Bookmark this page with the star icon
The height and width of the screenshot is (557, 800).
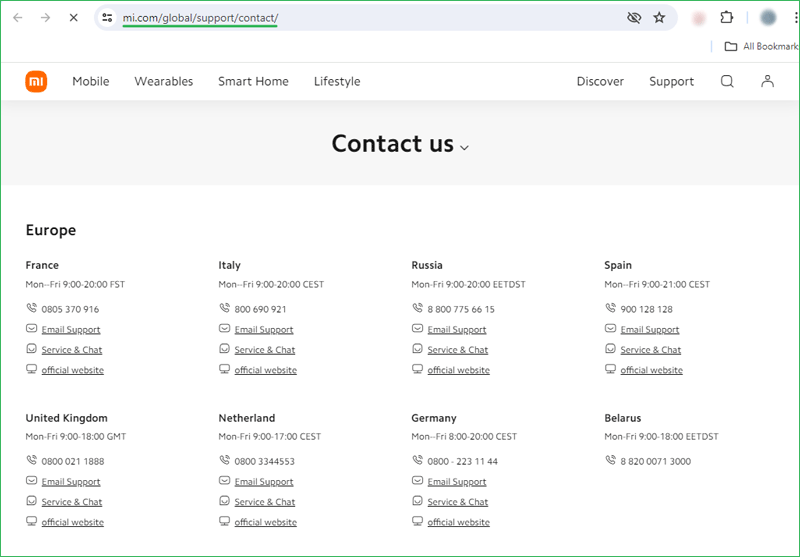(659, 18)
